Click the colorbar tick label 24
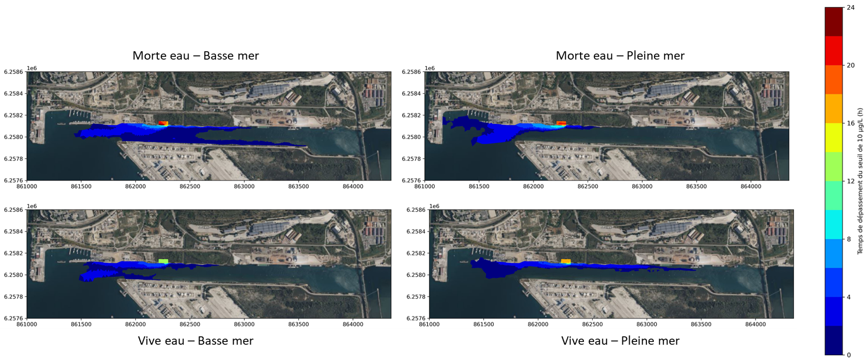This screenshot has width=868, height=360. [850, 7]
